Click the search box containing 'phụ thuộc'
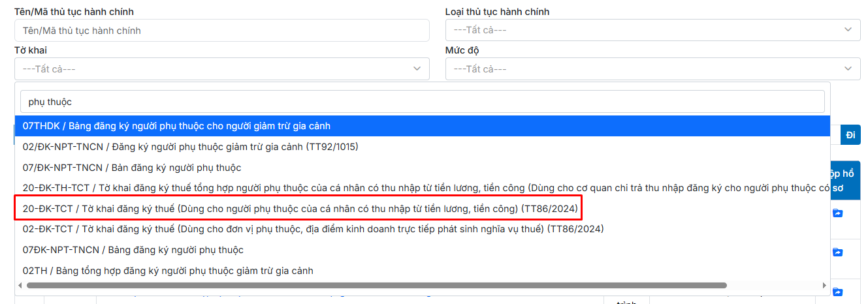Screen dimensions: 868x304 point(423,102)
